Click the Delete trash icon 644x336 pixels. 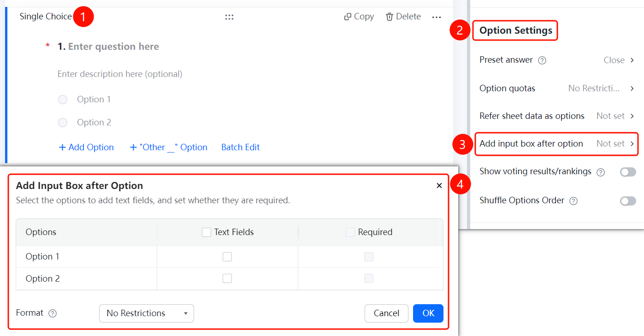[x=390, y=17]
